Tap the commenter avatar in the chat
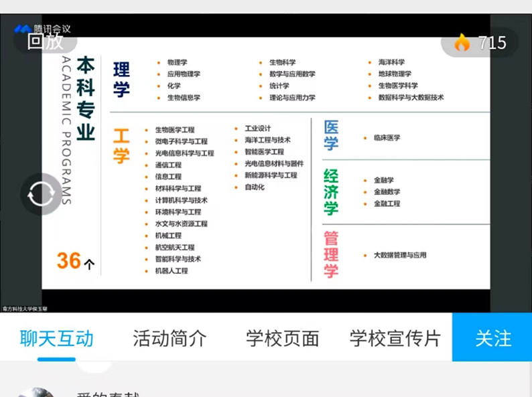Image resolution: width=532 pixels, height=397 pixels. click(35, 392)
